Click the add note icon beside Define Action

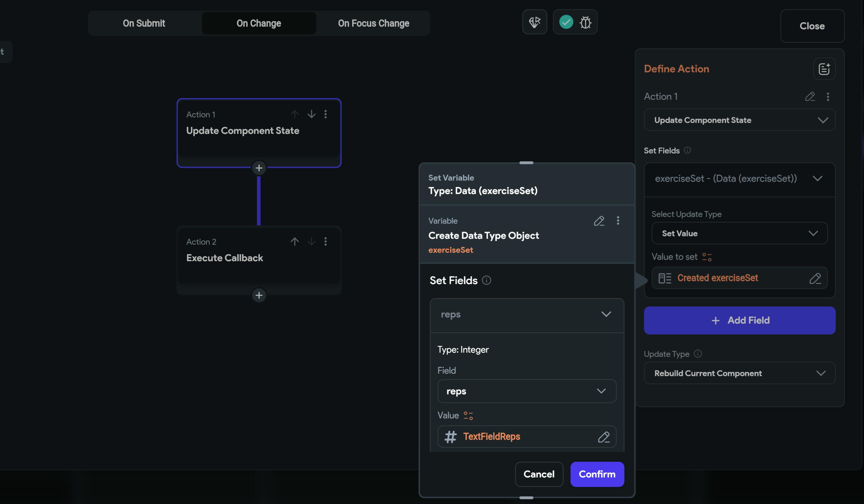coord(824,69)
